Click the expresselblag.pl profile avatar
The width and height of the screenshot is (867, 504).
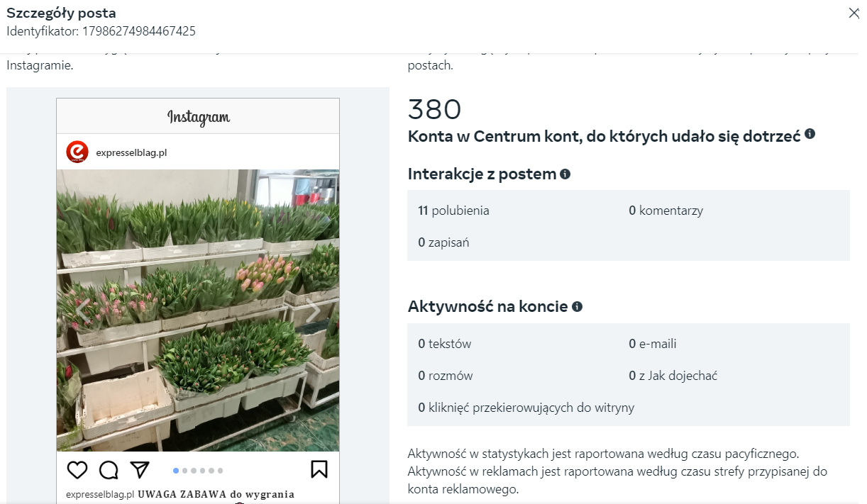[77, 152]
